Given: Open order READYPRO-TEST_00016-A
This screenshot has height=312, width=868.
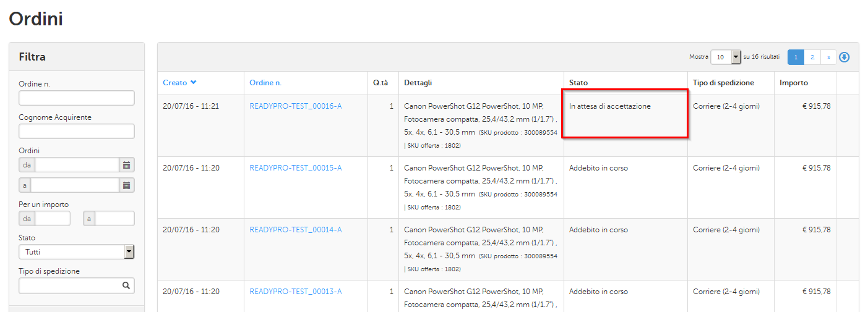Looking at the screenshot, I should (x=295, y=106).
